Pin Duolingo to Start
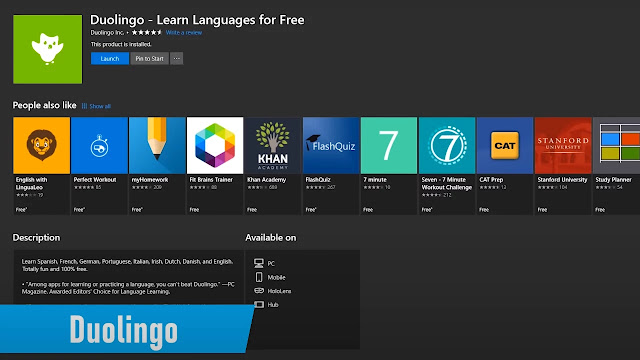The width and height of the screenshot is (640, 360). coord(149,58)
